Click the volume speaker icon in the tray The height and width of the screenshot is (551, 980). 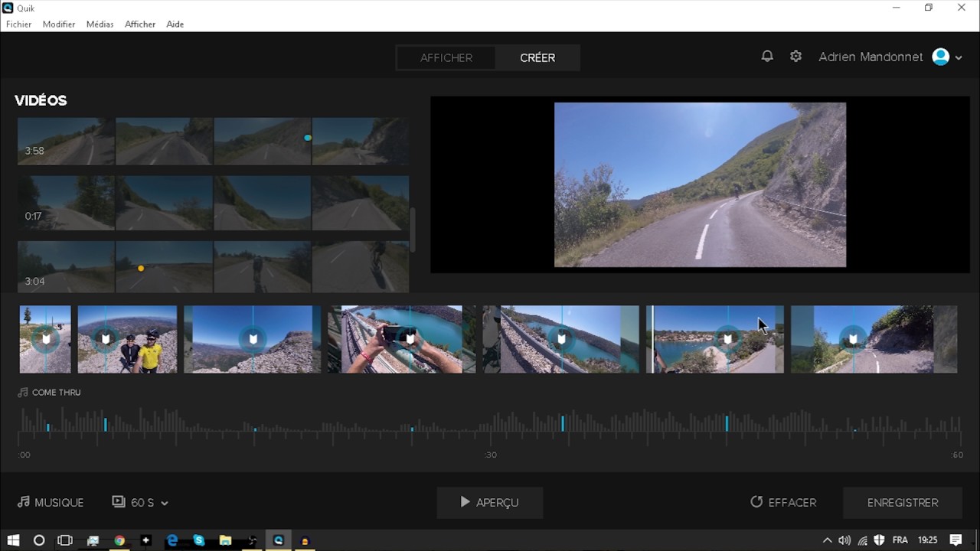pyautogui.click(x=844, y=540)
